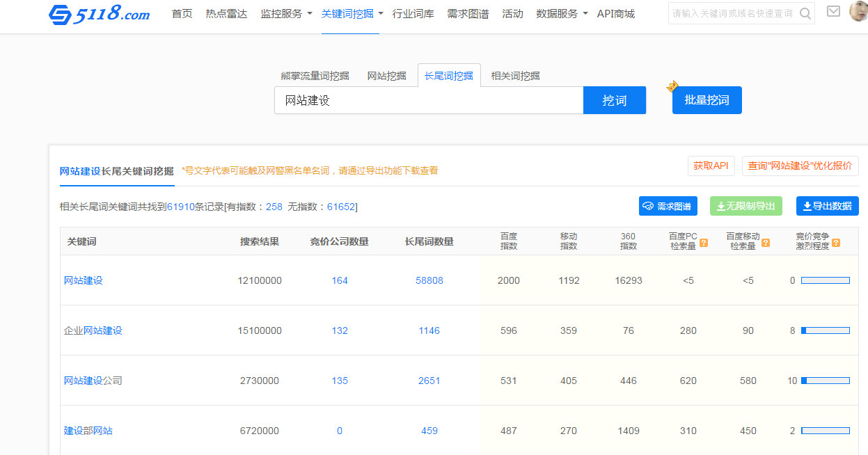868x455 pixels.
Task: Open the user avatar profile picture
Action: (859, 11)
